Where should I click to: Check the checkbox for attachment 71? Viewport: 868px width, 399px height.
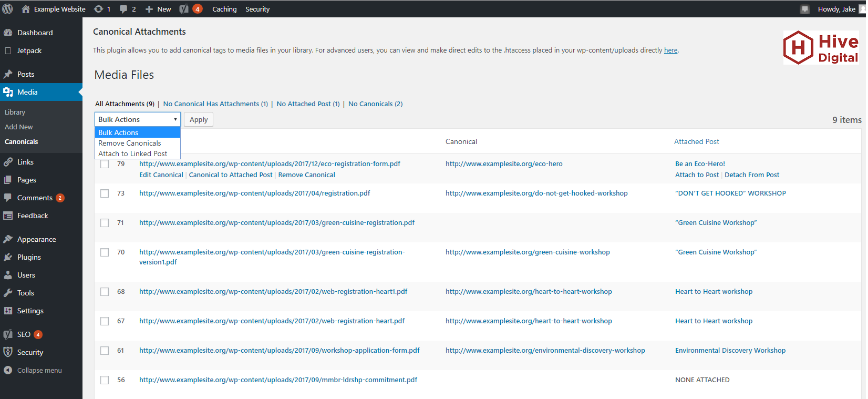(105, 223)
